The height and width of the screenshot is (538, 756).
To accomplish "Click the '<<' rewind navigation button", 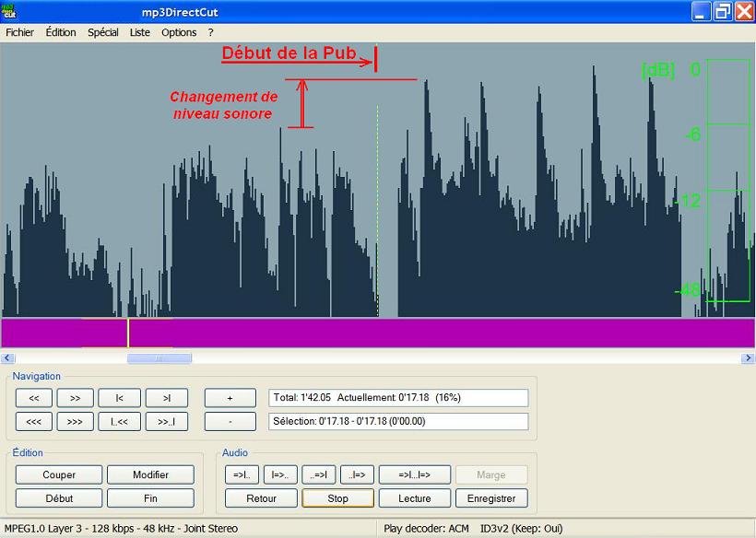I will tap(34, 398).
